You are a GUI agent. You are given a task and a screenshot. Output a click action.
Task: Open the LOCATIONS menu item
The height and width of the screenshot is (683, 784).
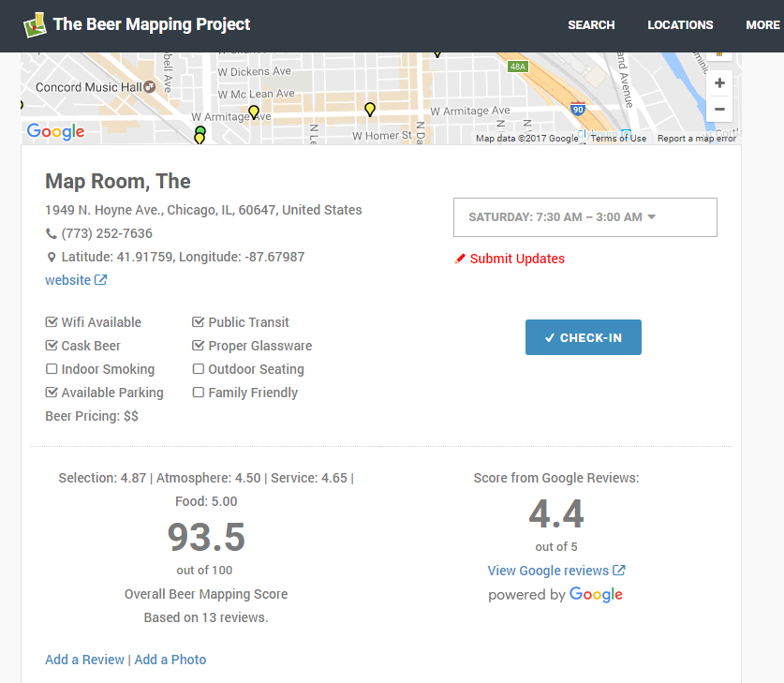(680, 25)
